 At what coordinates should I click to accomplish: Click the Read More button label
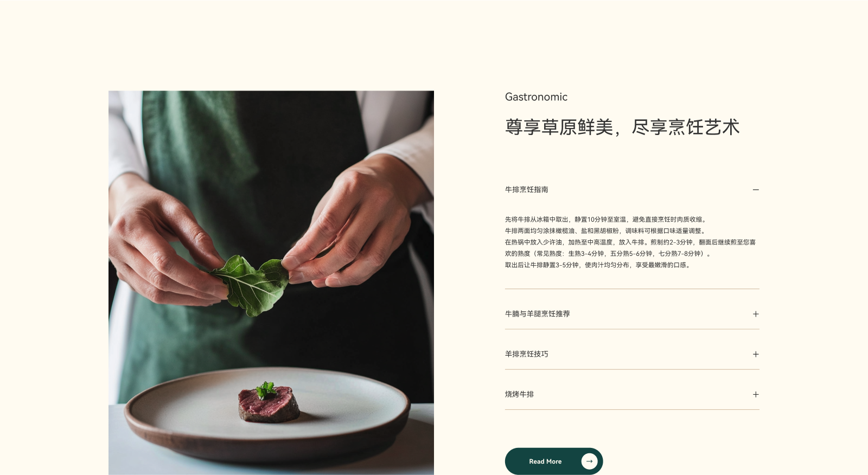point(545,461)
